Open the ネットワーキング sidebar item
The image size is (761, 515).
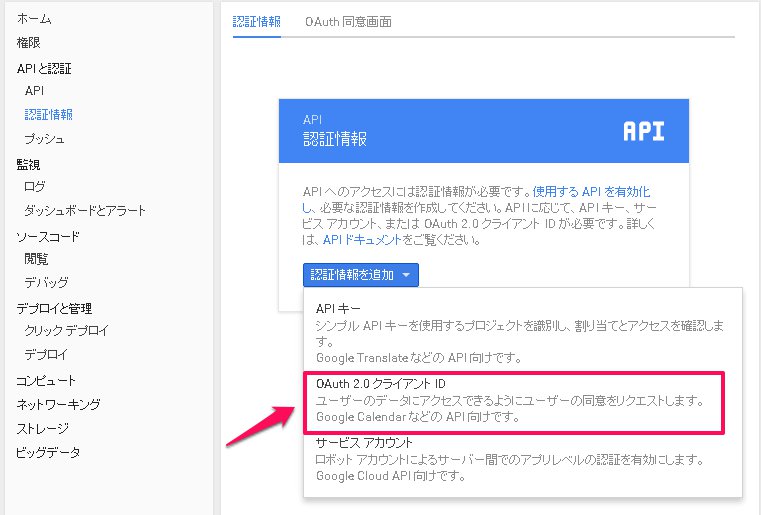58,404
